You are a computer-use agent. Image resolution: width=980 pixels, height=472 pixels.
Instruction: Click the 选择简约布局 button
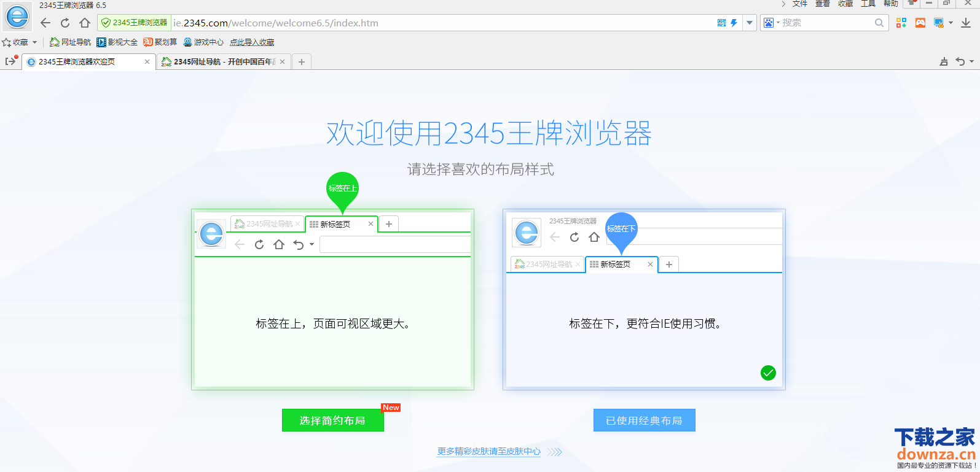click(x=333, y=420)
